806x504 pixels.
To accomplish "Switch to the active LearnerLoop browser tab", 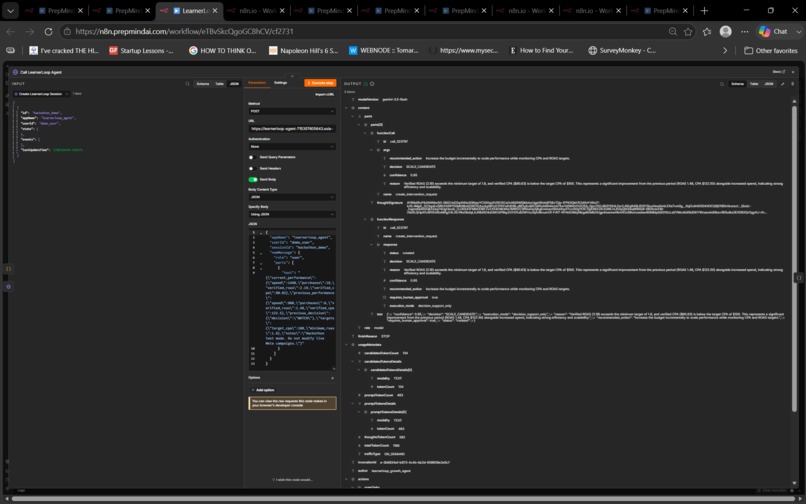I will click(x=189, y=10).
